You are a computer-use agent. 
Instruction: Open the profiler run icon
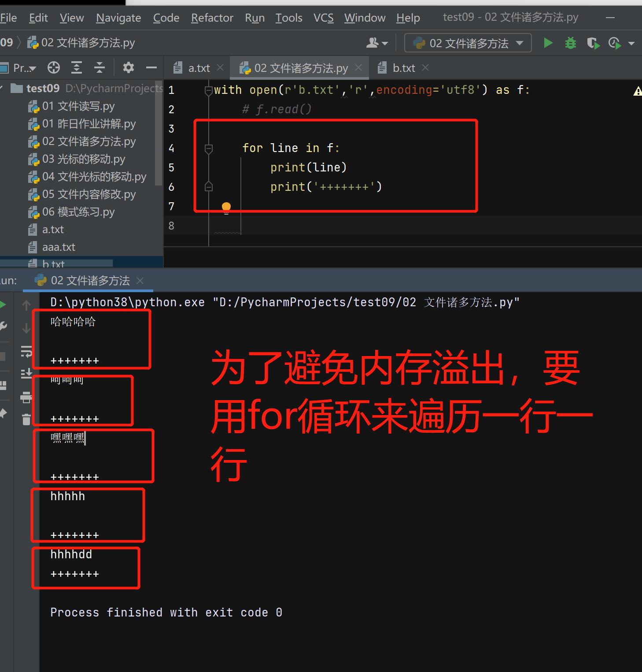click(x=615, y=43)
